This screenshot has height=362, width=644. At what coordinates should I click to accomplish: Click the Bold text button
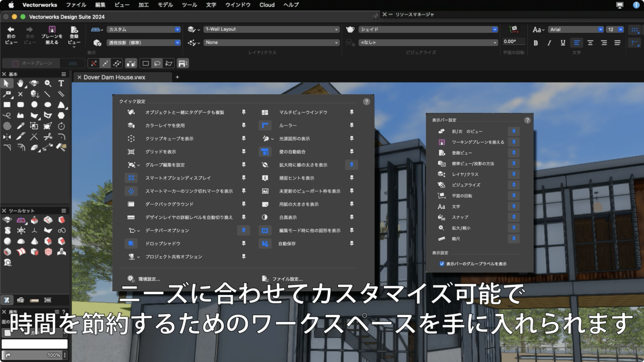536,43
